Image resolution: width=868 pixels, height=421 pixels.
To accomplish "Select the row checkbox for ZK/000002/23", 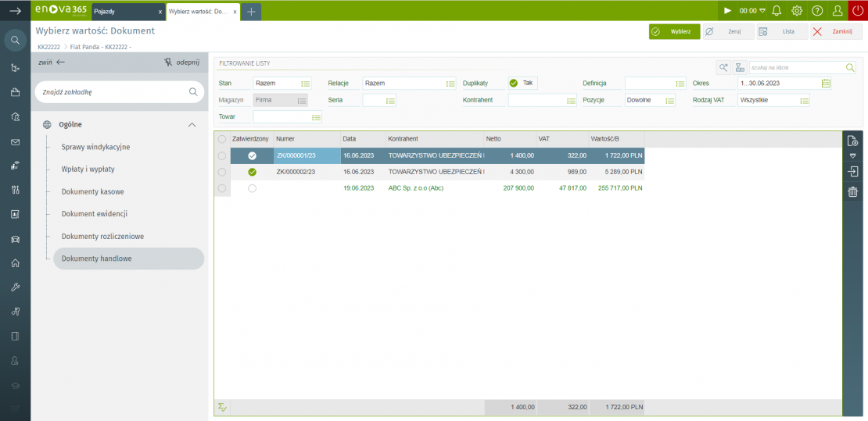I will (222, 172).
